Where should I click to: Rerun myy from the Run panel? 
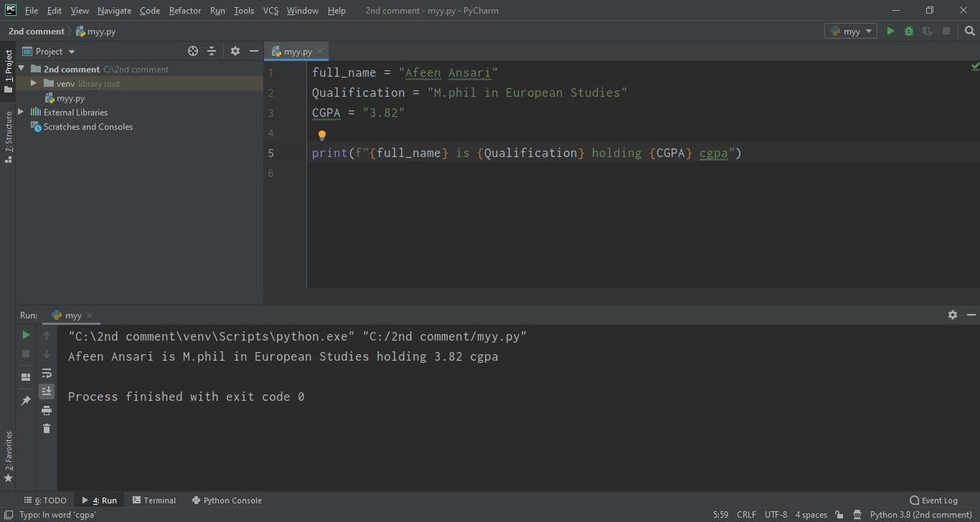[x=26, y=335]
